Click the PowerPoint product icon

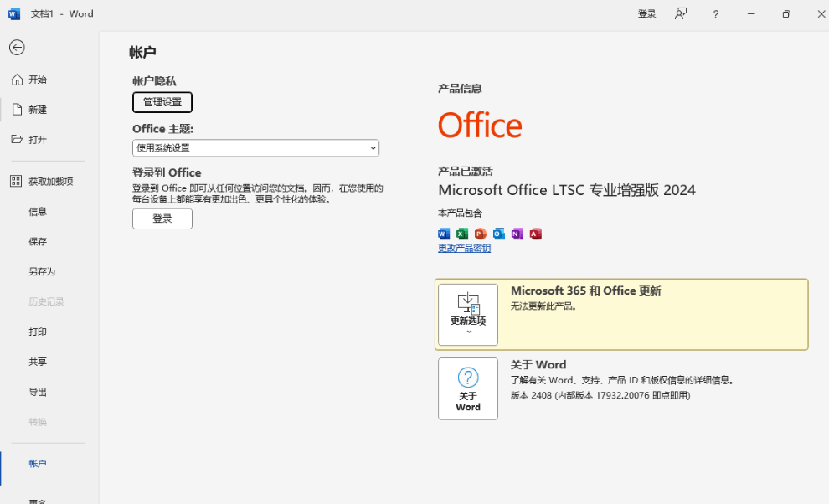coord(480,234)
